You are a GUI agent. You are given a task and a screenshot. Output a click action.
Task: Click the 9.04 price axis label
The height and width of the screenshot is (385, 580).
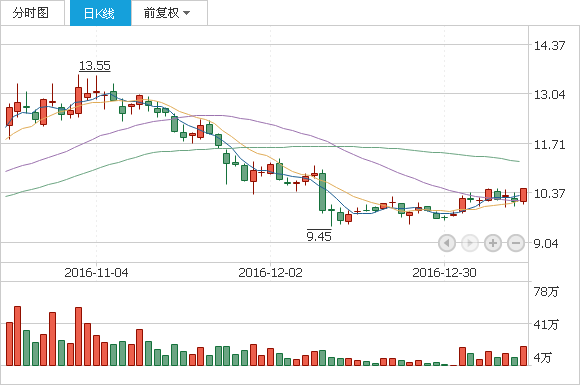(546, 243)
